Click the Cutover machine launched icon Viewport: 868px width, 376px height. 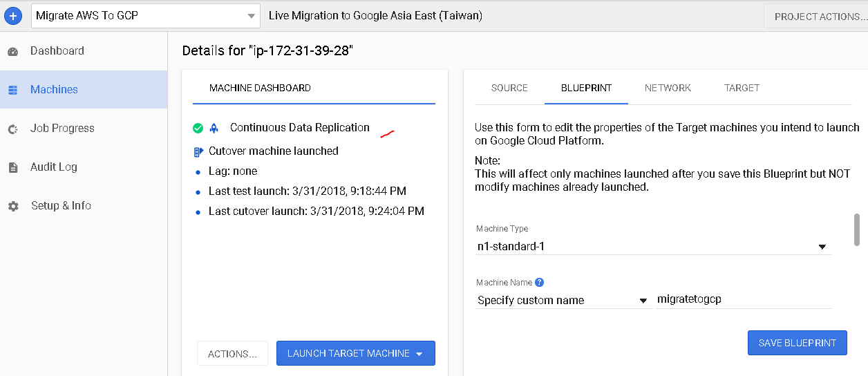(x=198, y=151)
